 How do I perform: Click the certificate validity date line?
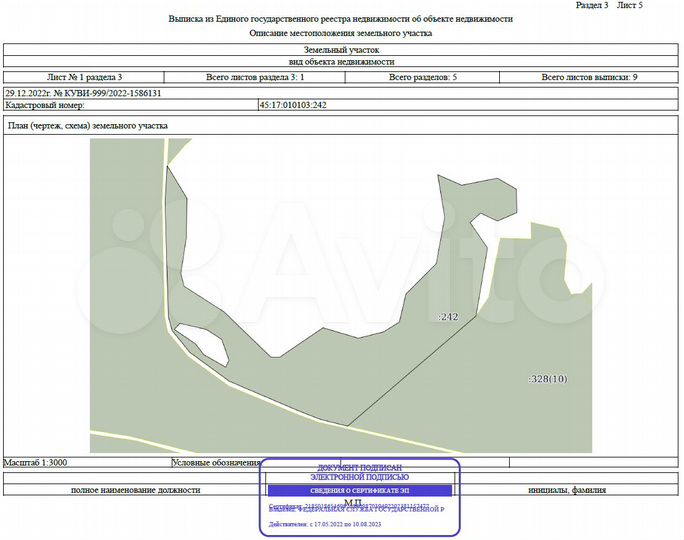tap(325, 524)
